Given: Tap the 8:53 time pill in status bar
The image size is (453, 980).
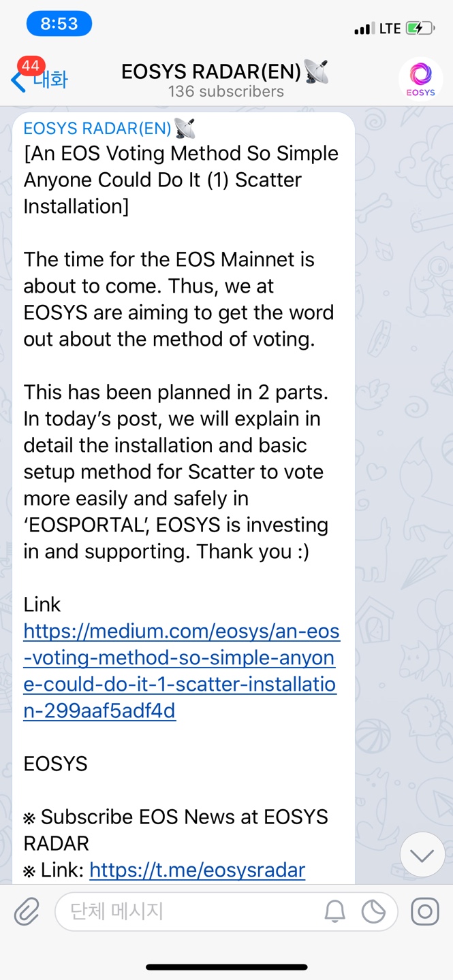Looking at the screenshot, I should [x=59, y=24].
